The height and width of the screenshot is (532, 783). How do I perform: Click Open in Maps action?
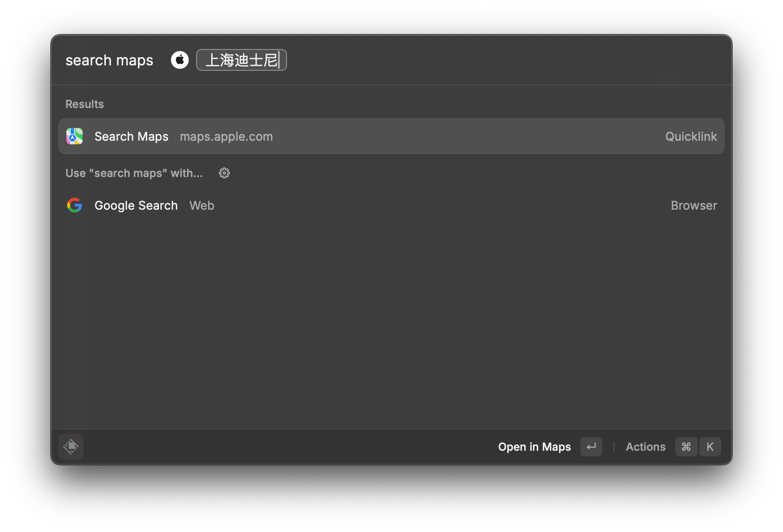tap(535, 447)
